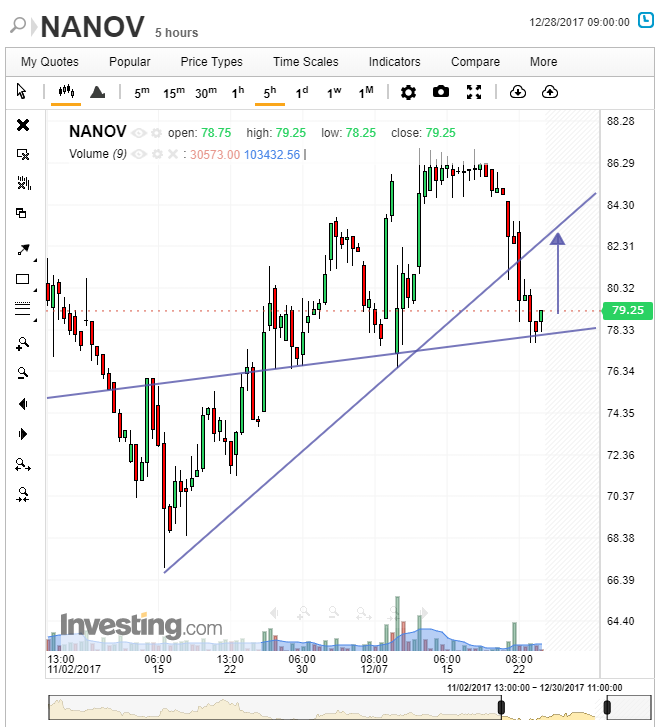665x727 pixels.
Task: Click the stretch horizontal zoom icon
Action: point(23,465)
